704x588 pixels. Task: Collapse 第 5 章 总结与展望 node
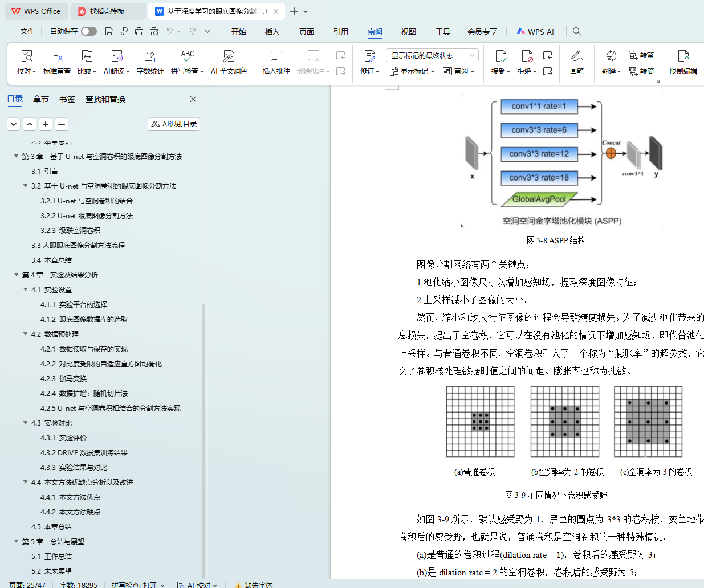pyautogui.click(x=17, y=541)
